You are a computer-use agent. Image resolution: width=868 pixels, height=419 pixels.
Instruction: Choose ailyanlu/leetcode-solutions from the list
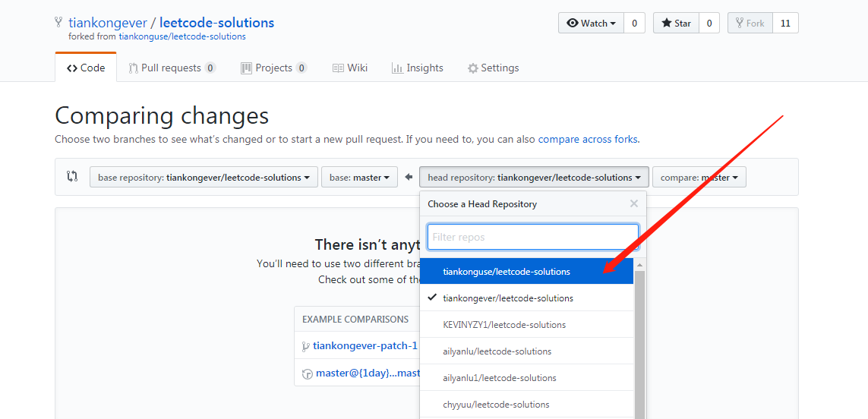[x=526, y=351]
